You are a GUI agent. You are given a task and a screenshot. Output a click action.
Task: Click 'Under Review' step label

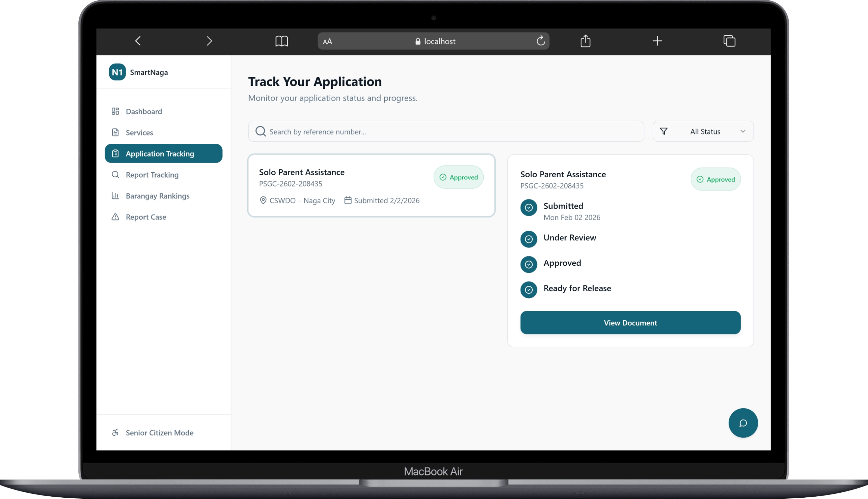[570, 238]
